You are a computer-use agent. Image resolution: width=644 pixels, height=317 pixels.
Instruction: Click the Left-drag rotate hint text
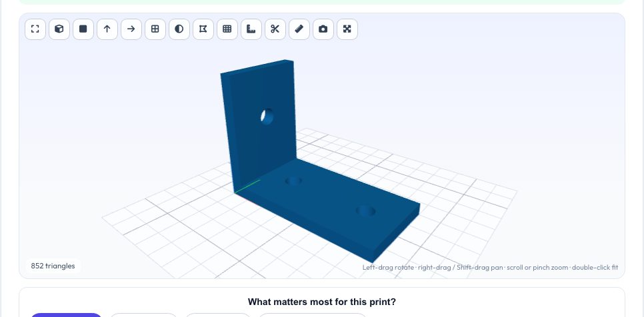[490, 267]
